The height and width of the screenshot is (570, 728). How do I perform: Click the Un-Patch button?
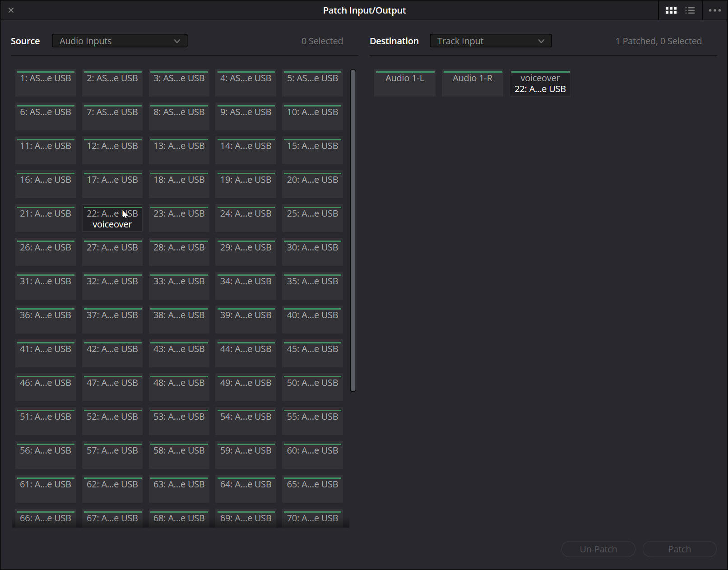click(x=598, y=549)
